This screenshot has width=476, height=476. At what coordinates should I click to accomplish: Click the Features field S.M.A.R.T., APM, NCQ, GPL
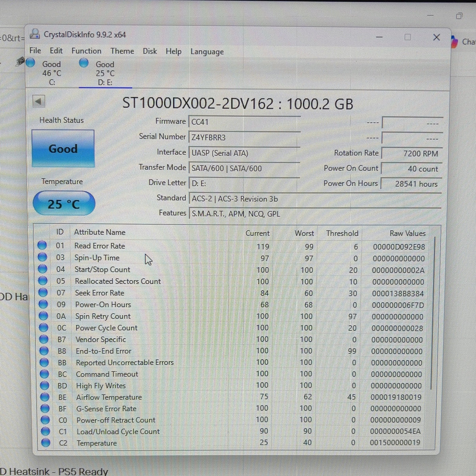pyautogui.click(x=315, y=214)
